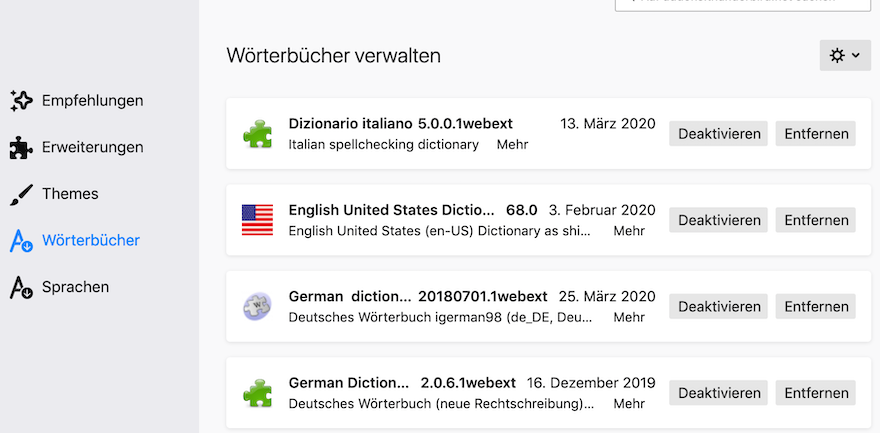Image resolution: width=880 pixels, height=433 pixels.
Task: Expand Mehr for Dizionario italiano
Action: (512, 145)
